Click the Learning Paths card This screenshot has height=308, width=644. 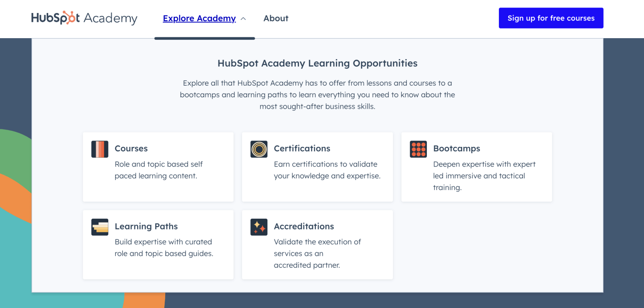pyautogui.click(x=158, y=245)
